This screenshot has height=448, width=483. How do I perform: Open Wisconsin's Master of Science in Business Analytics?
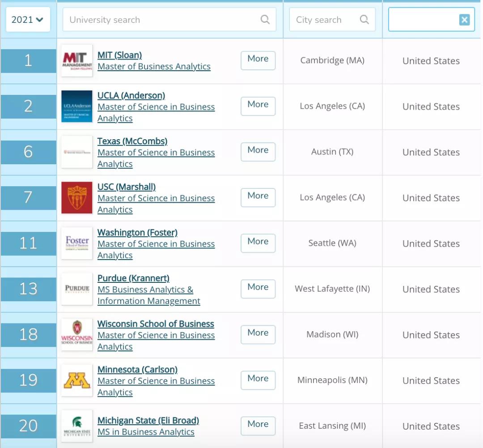click(x=156, y=341)
